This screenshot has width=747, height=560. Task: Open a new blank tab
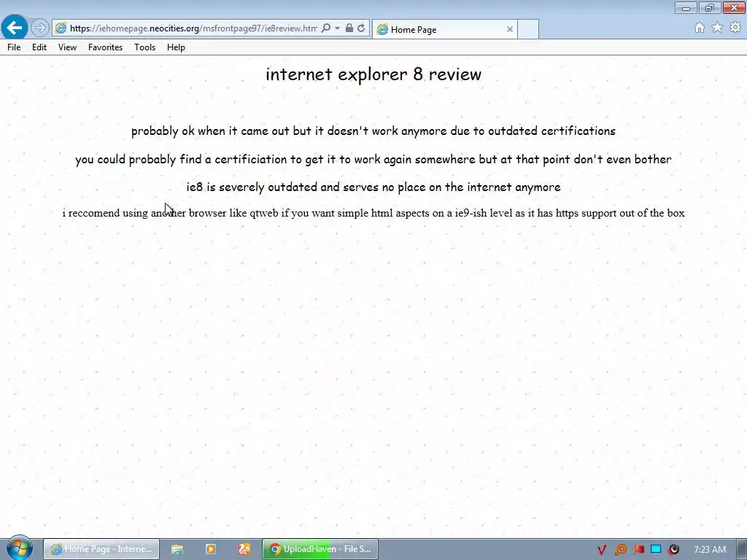(528, 29)
